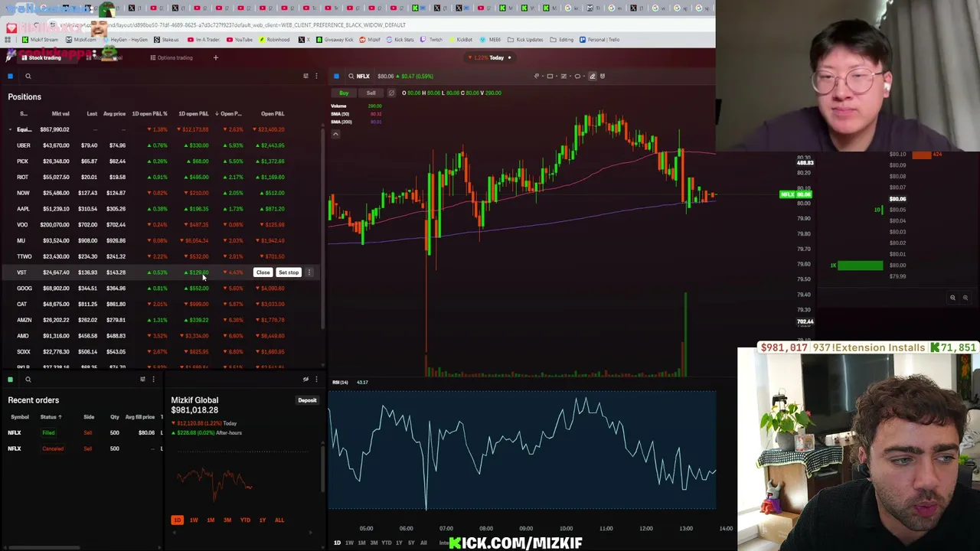
Task: Toggle the pencil drawing mode icon
Action: click(592, 76)
